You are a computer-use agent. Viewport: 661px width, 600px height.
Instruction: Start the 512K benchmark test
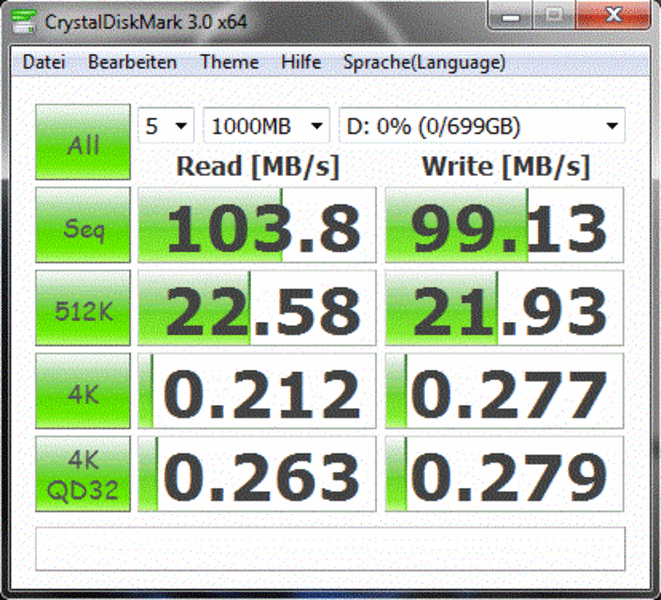pyautogui.click(x=83, y=308)
